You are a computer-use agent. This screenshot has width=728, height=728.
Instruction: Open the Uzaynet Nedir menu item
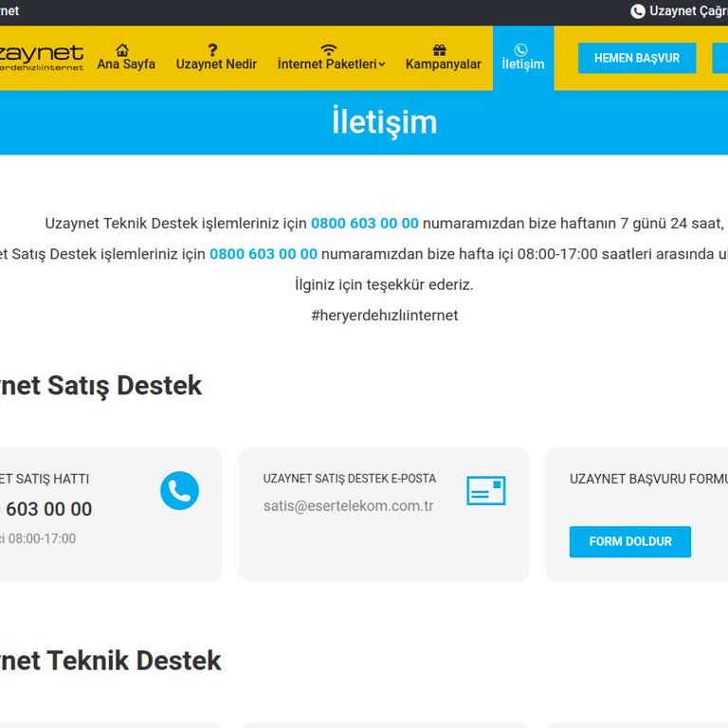tap(216, 58)
